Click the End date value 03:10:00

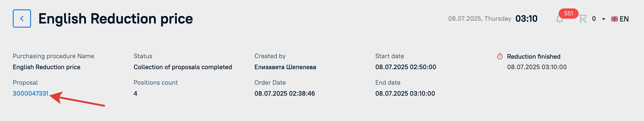tap(405, 94)
